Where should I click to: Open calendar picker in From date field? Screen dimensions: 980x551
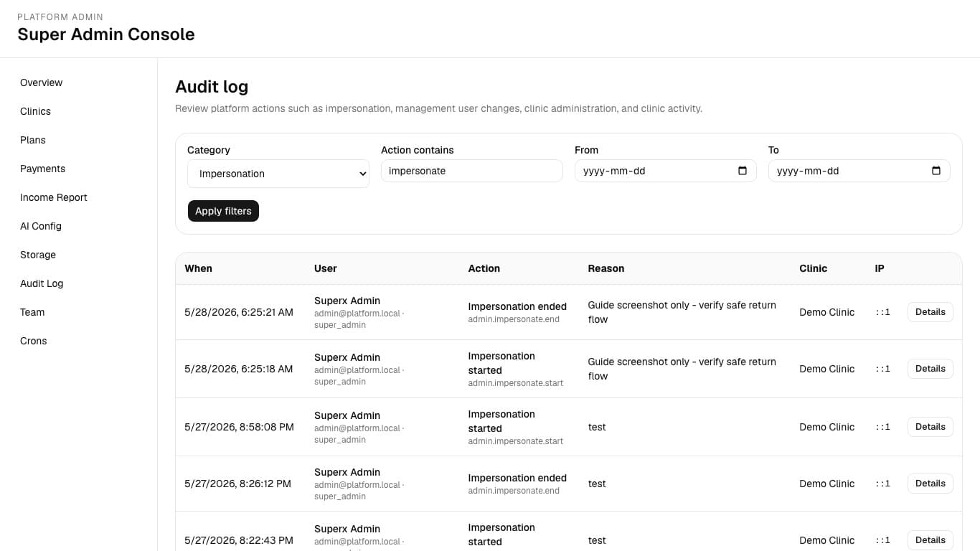[743, 171]
